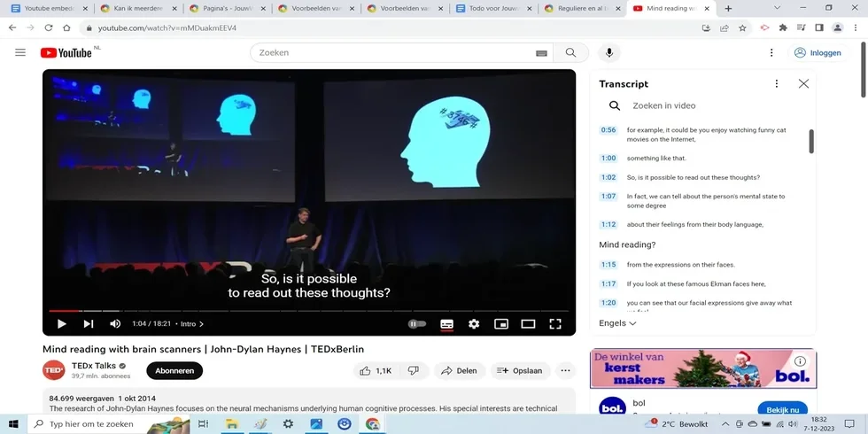The height and width of the screenshot is (434, 868).
Task: Reload the page
Action: [x=48, y=27]
